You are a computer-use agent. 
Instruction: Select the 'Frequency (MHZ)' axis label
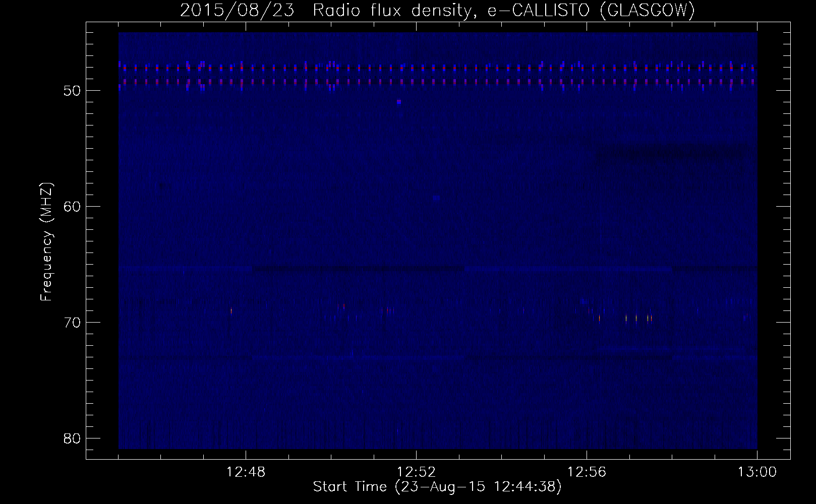[x=46, y=242]
